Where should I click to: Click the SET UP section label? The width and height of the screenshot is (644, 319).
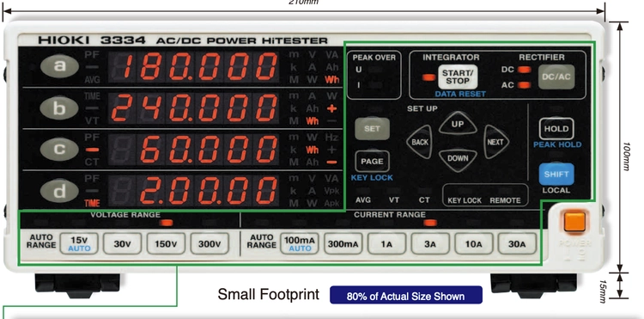coord(422,109)
